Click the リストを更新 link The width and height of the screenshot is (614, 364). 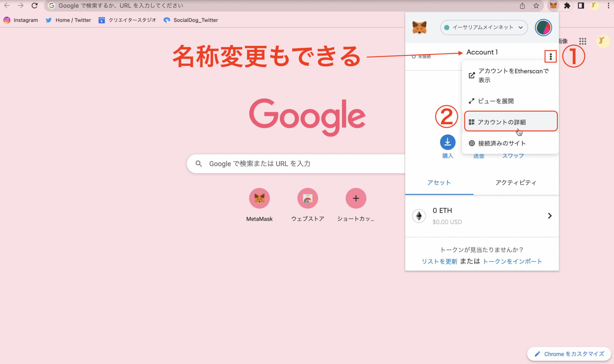coord(439,262)
